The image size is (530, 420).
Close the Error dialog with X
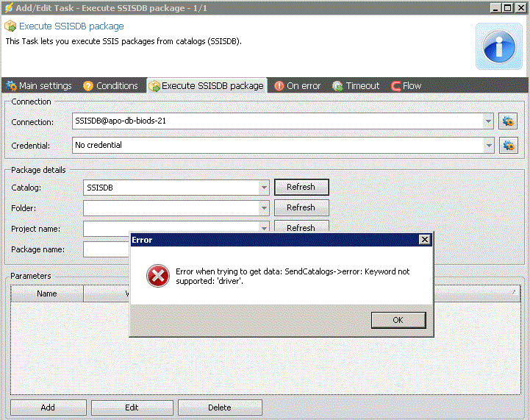click(x=424, y=240)
